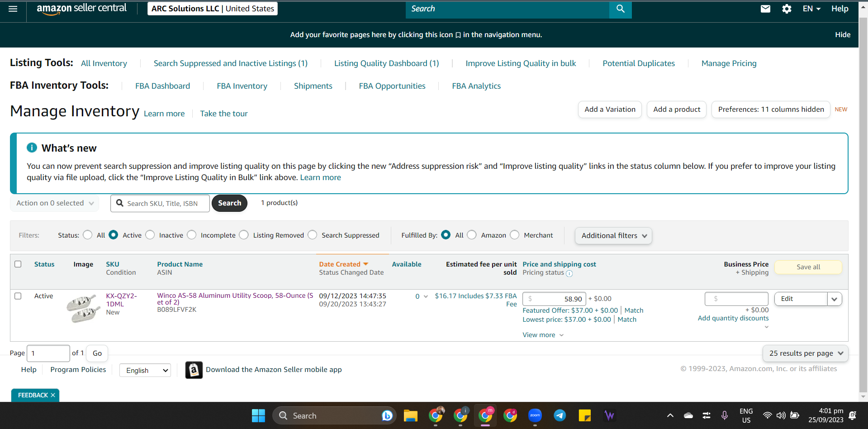Open FBA Dashboard
Screen dimensions: 868x429
tap(162, 86)
